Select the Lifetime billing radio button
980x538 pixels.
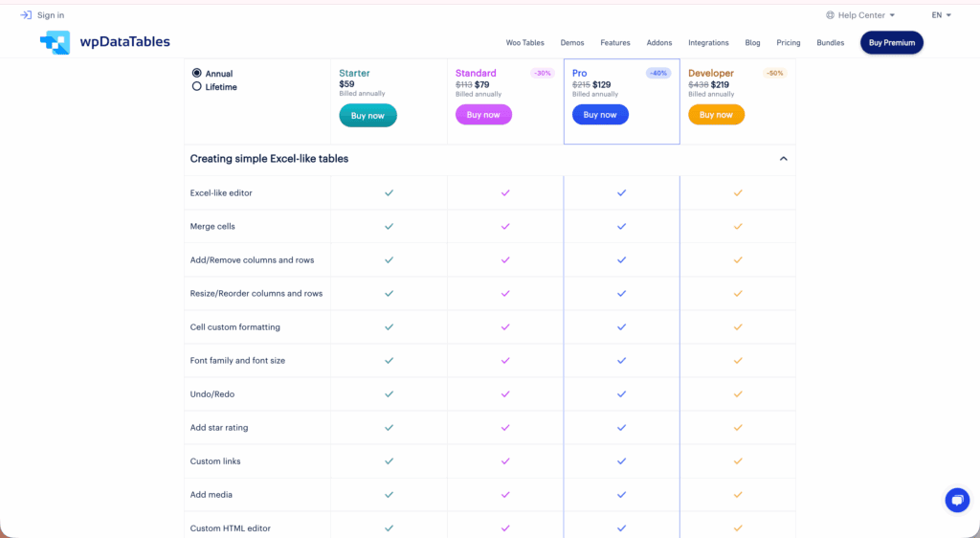point(197,86)
